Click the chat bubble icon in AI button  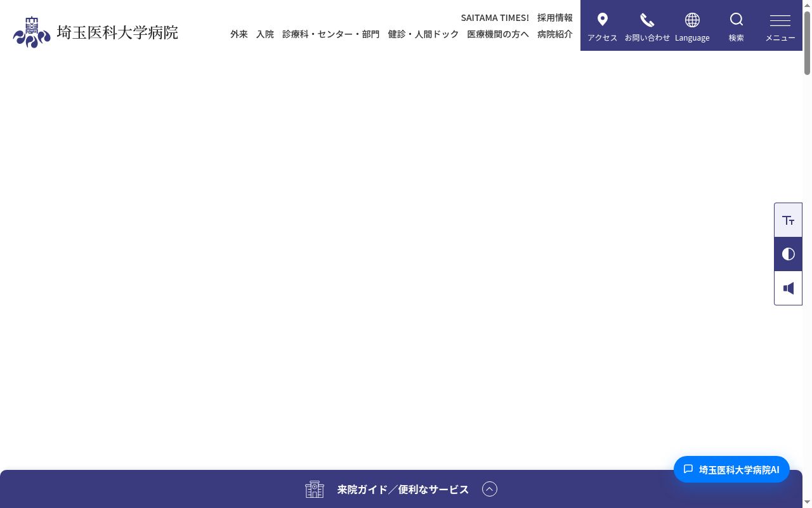(688, 469)
